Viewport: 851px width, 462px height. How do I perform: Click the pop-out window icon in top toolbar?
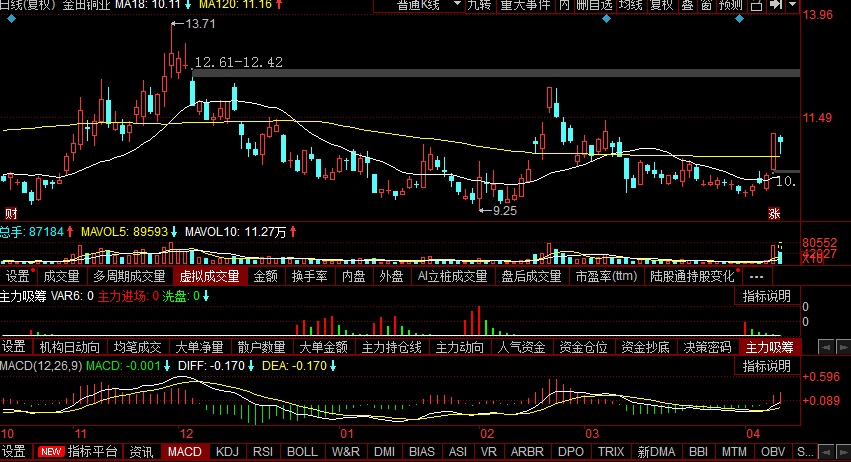point(756,5)
